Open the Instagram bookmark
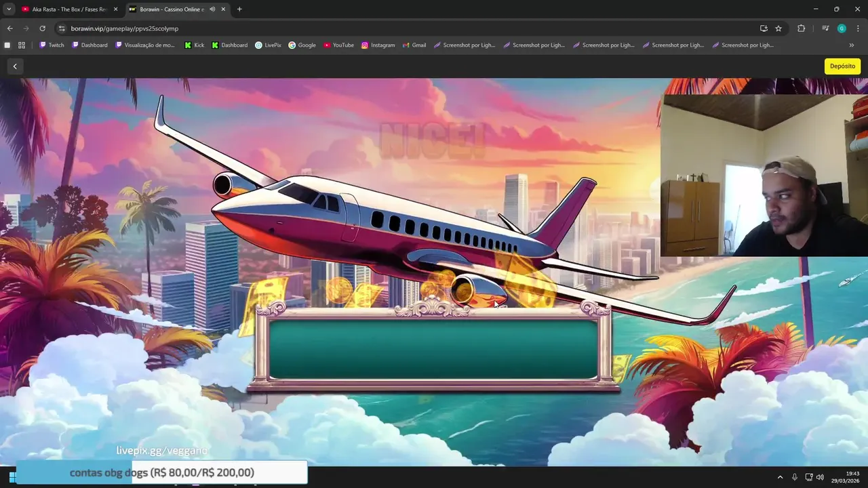868x488 pixels. click(378, 45)
